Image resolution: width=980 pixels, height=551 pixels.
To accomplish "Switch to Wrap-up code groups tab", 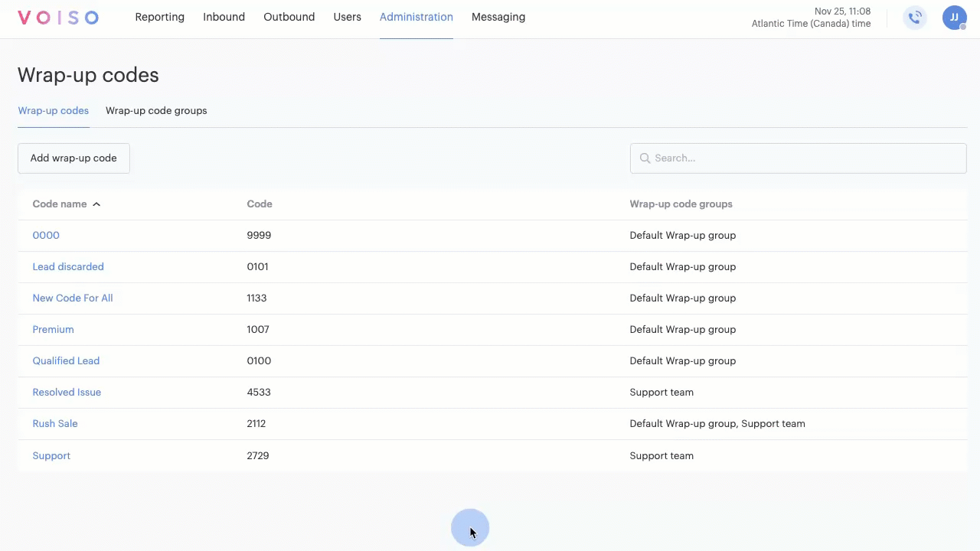I will (x=156, y=111).
